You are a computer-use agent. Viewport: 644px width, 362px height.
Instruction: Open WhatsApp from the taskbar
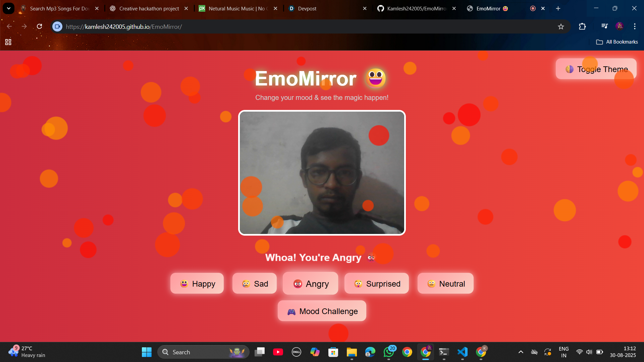pos(389,352)
